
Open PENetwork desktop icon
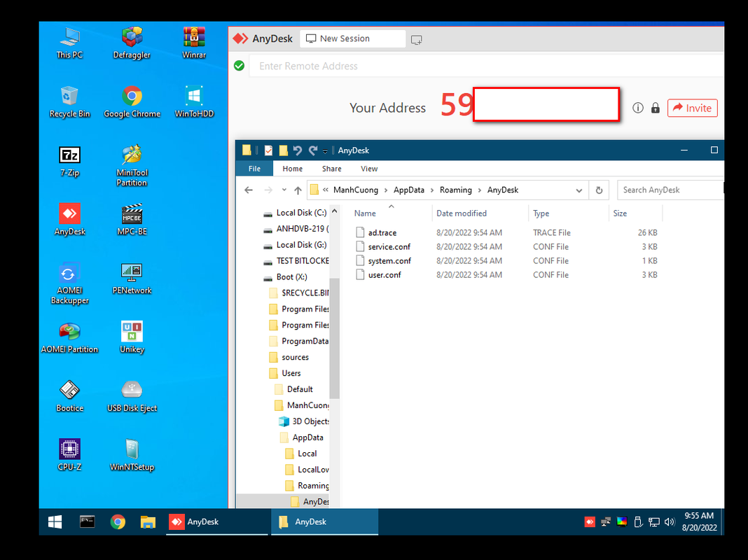click(x=132, y=279)
